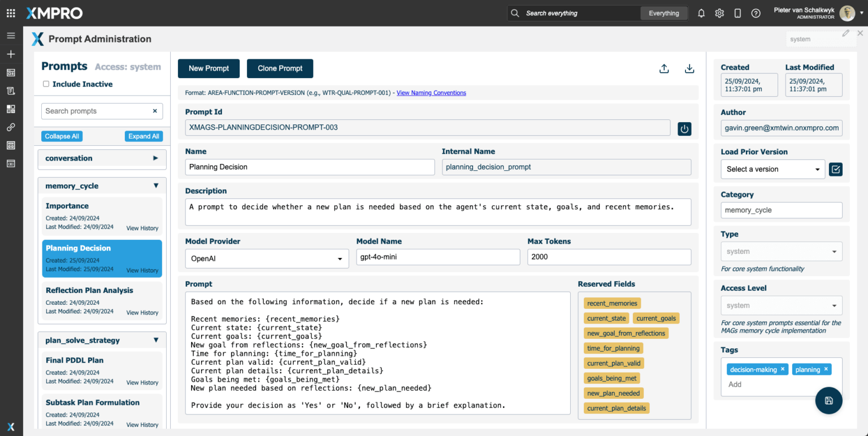The height and width of the screenshot is (436, 868).
Task: Toggle the Prompt Id power button
Action: [684, 129]
